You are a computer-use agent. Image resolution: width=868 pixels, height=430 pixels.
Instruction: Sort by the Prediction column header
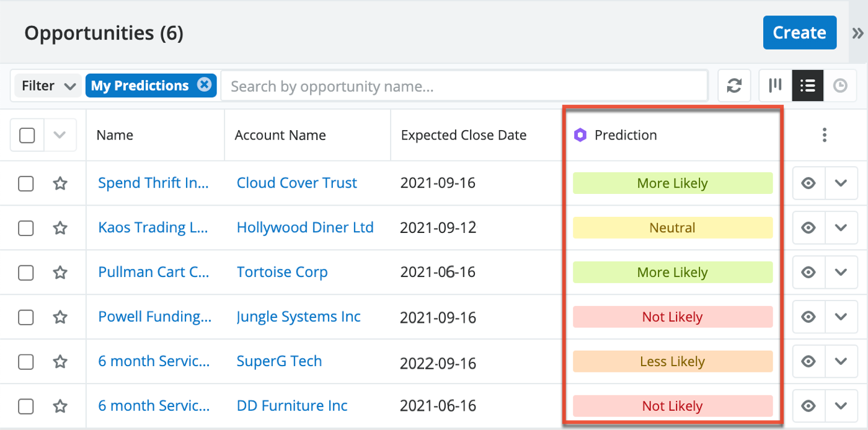(626, 135)
